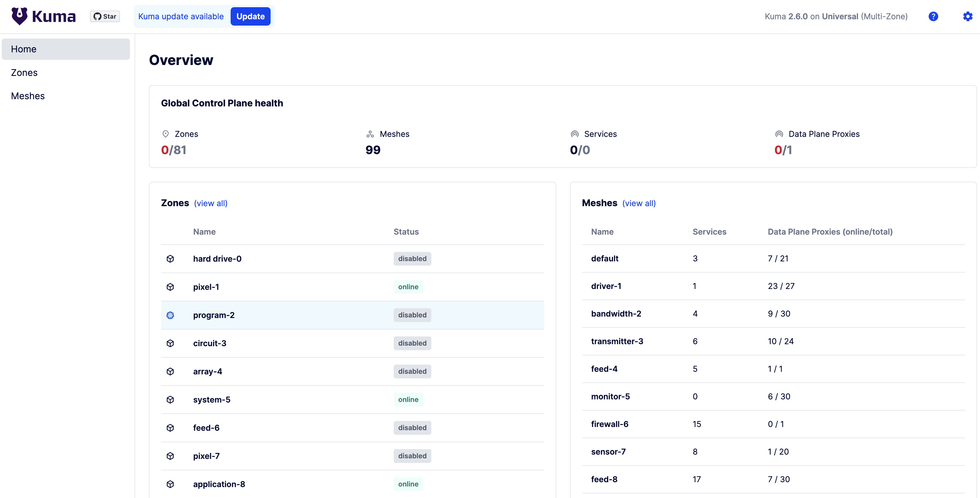Star the Kuma repository on GitHub
Viewport: 980px width, 498px height.
tap(105, 16)
